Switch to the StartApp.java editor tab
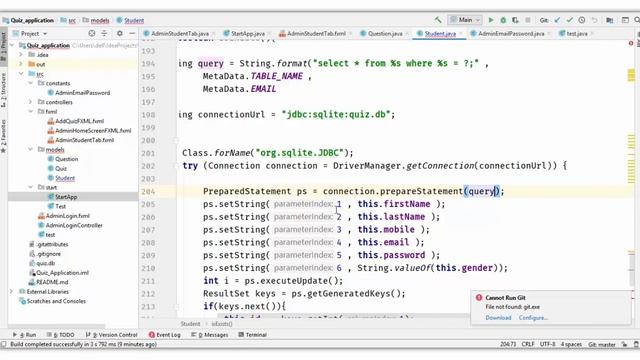The width and height of the screenshot is (640, 360). [x=247, y=33]
